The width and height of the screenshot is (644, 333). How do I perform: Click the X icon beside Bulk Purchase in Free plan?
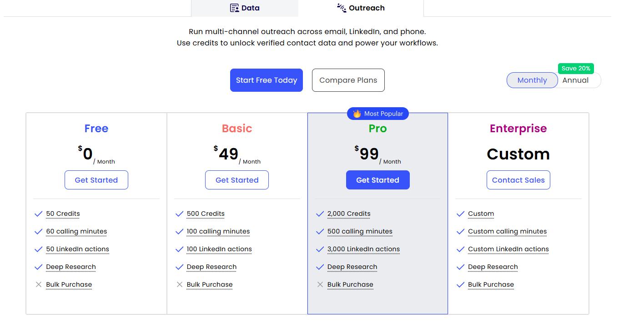pos(38,284)
